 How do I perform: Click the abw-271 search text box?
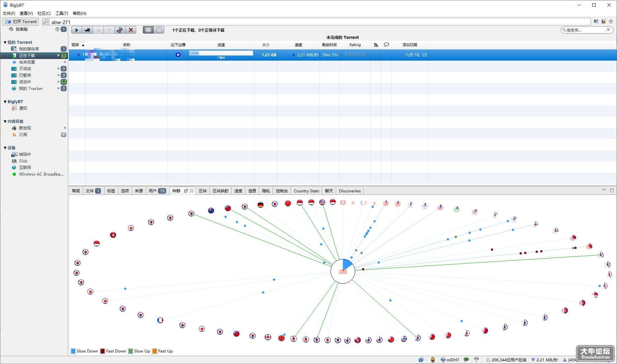[320, 22]
